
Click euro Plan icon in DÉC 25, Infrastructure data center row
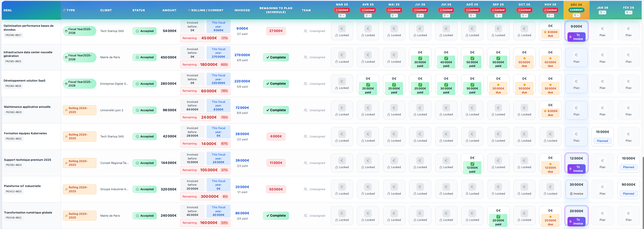[x=576, y=55]
